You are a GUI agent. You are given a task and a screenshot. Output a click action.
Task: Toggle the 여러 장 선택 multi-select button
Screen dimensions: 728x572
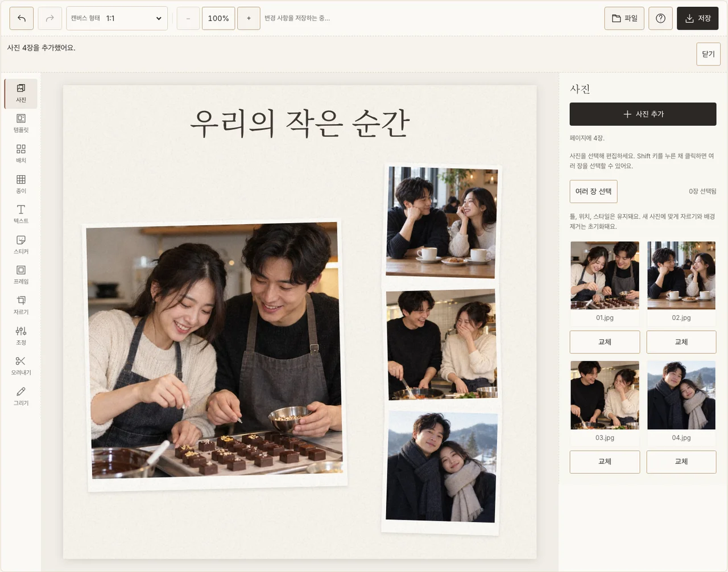pos(593,191)
